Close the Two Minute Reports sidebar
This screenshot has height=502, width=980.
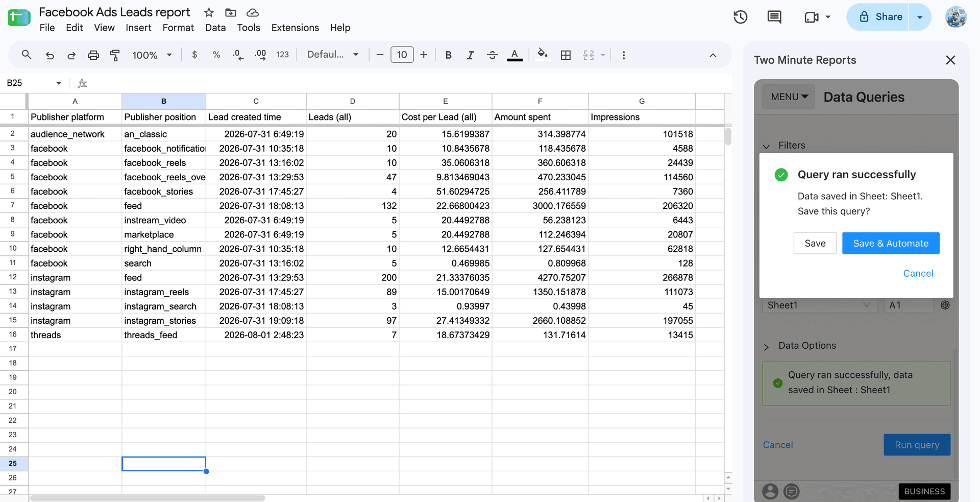pos(950,60)
